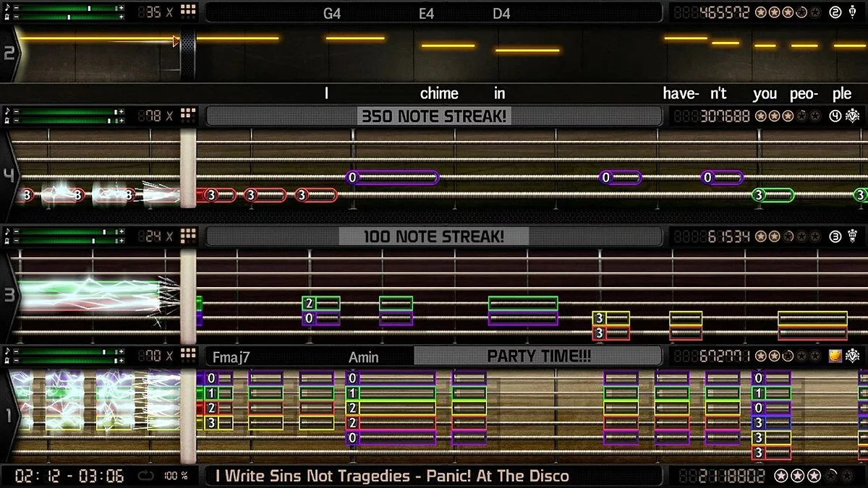Viewport: 868px width, 488px height.
Task: Click the 100 NOTE STREAK! banner
Action: click(434, 236)
